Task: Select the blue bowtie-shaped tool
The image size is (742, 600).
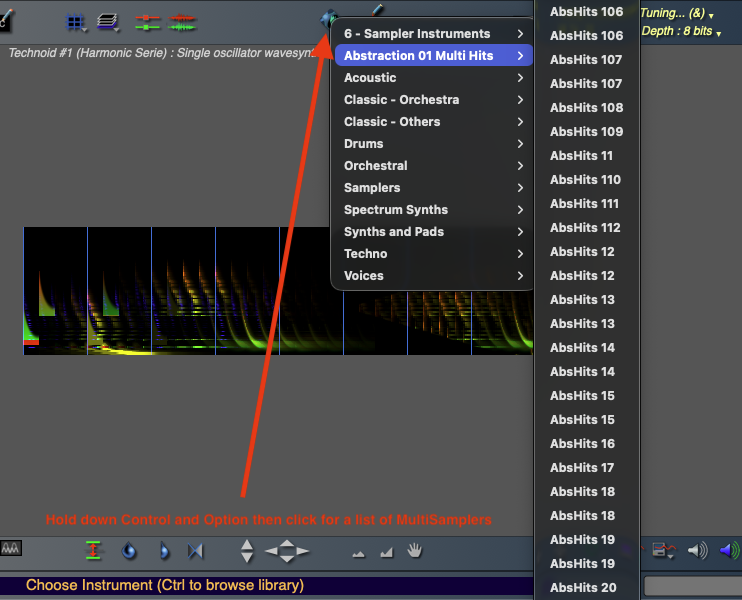Action: pos(195,551)
